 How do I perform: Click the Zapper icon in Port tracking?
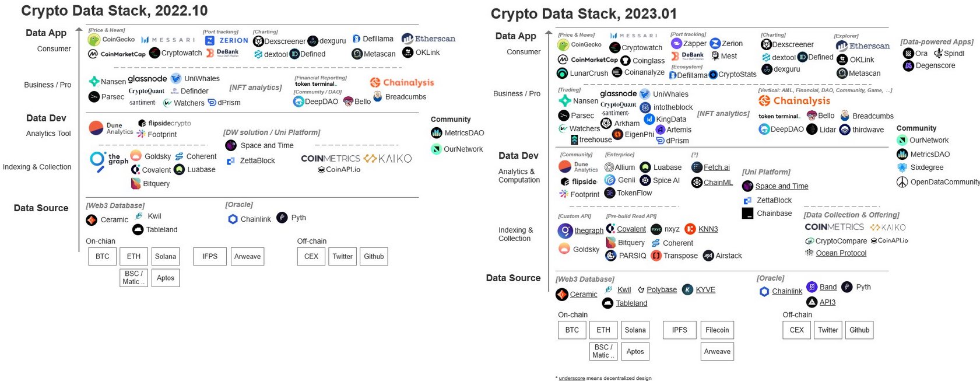pos(676,43)
